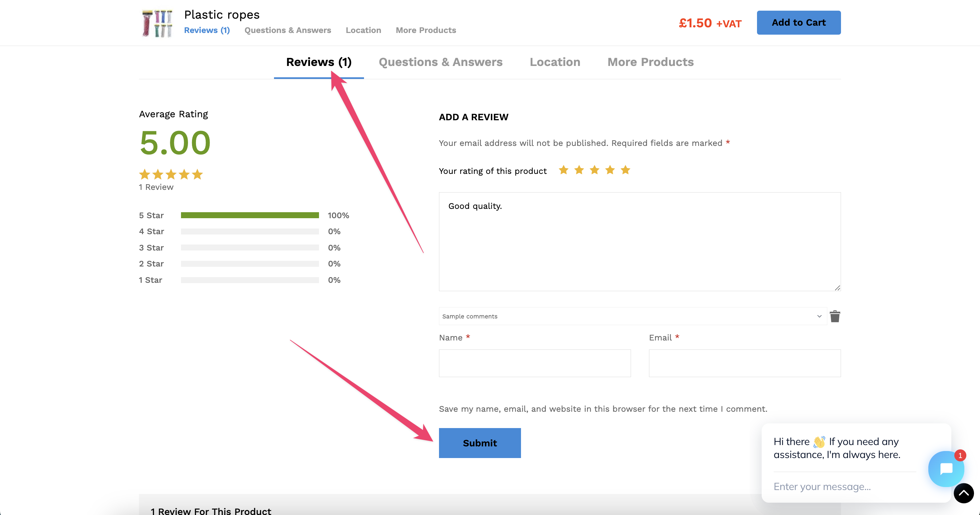This screenshot has width=980, height=515.
Task: Select the fourth rating star
Action: 610,170
